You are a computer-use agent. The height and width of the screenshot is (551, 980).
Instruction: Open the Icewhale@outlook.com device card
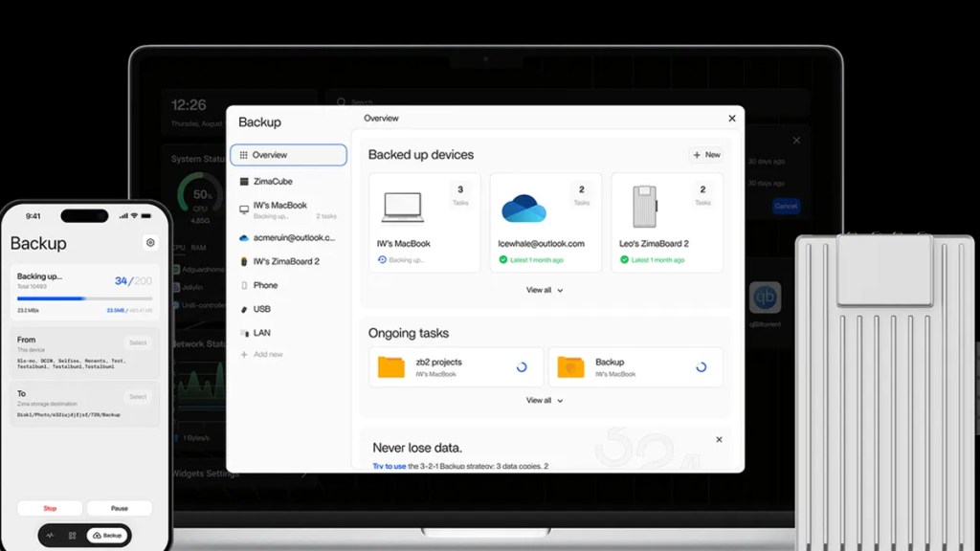coord(546,222)
